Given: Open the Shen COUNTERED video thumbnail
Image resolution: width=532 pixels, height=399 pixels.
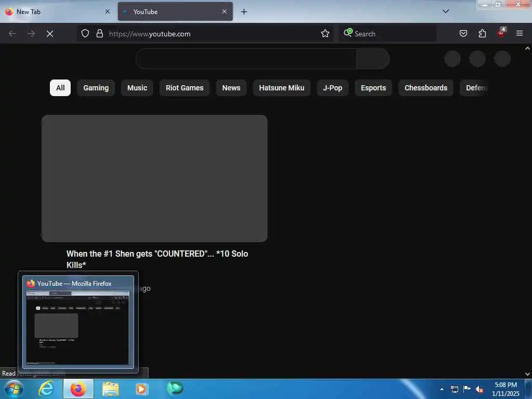Looking at the screenshot, I should [x=154, y=179].
